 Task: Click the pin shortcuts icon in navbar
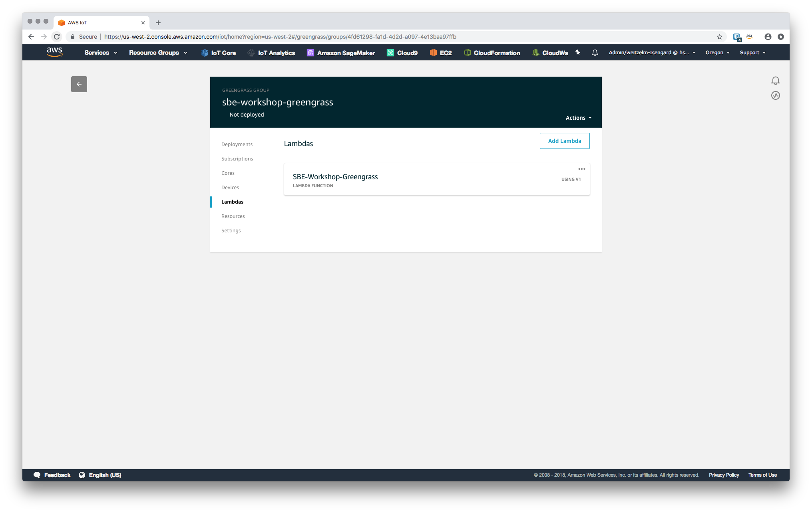578,52
